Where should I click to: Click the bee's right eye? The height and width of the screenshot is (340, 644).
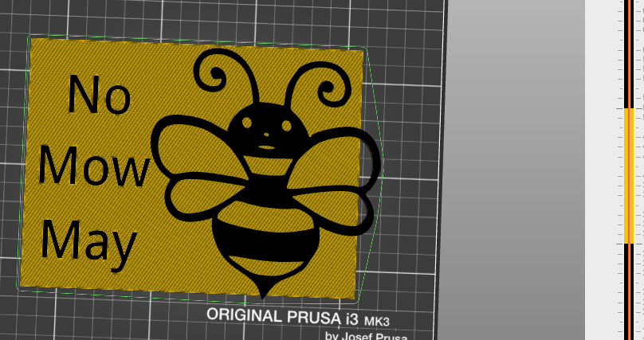pyautogui.click(x=287, y=126)
